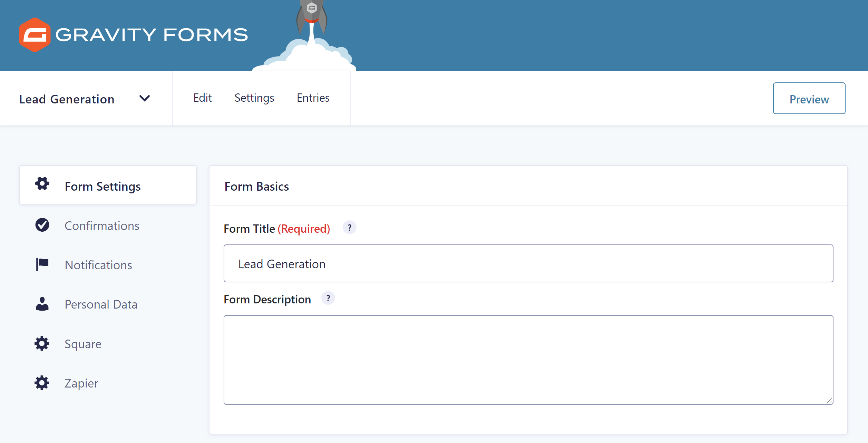Screen dimensions: 868x443
Task: Open Personal Data settings
Action: point(101,304)
